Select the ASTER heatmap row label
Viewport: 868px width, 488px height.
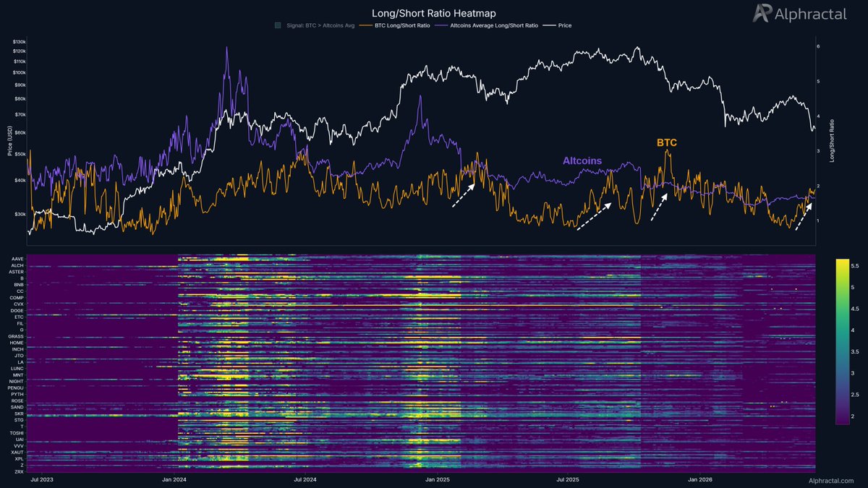[x=17, y=272]
